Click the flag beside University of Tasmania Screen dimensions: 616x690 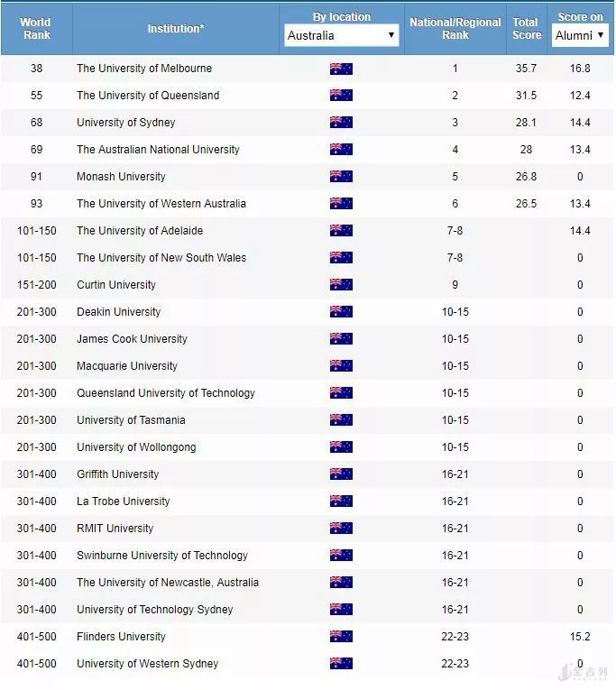coord(341,420)
